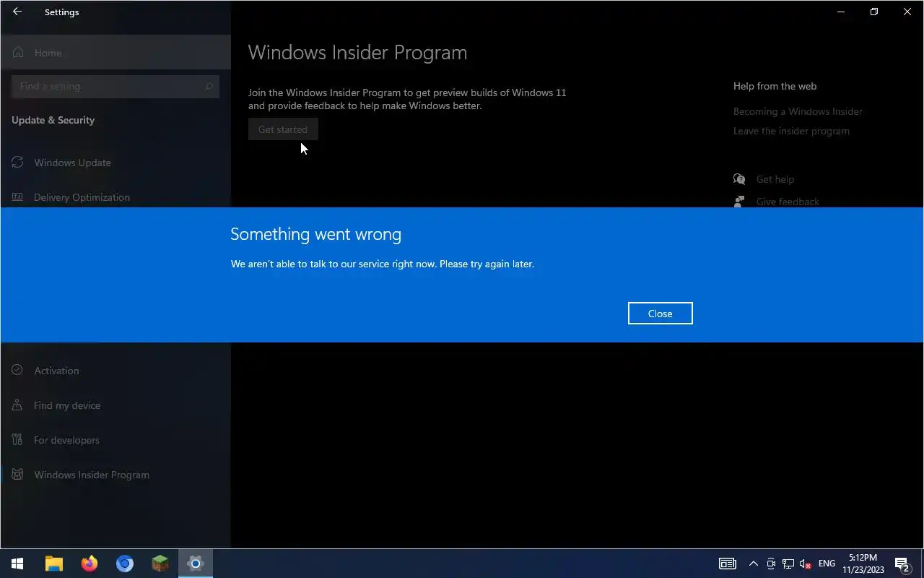The height and width of the screenshot is (578, 924).
Task: Launch Firefox from the taskbar
Action: click(90, 564)
